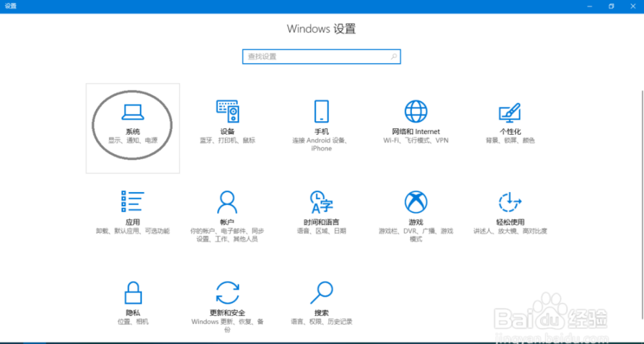Click the 位置、相机 description
The image size is (644, 344).
(x=133, y=321)
